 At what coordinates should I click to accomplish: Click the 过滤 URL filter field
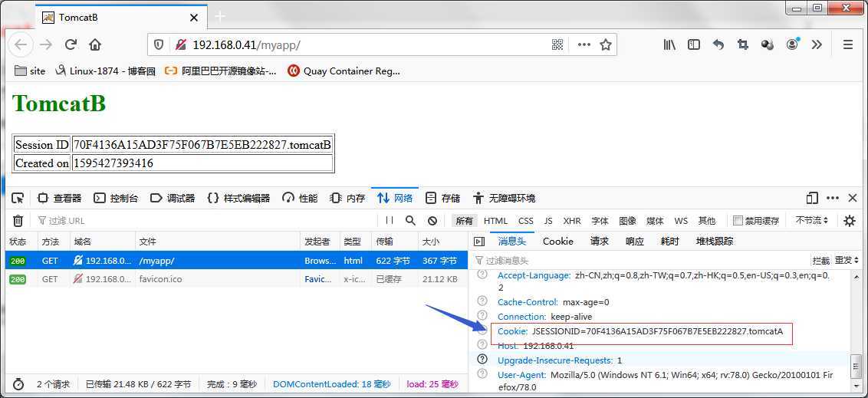pyautogui.click(x=206, y=220)
